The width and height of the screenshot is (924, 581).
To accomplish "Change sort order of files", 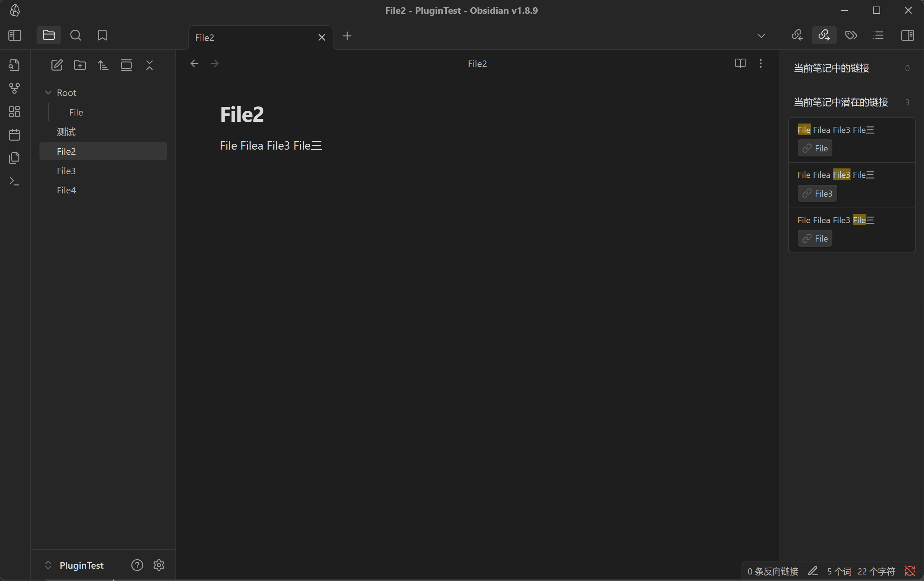I will [103, 65].
